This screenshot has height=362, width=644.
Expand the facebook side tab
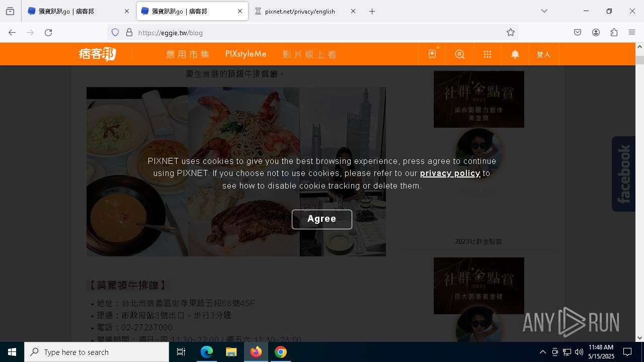(x=624, y=174)
